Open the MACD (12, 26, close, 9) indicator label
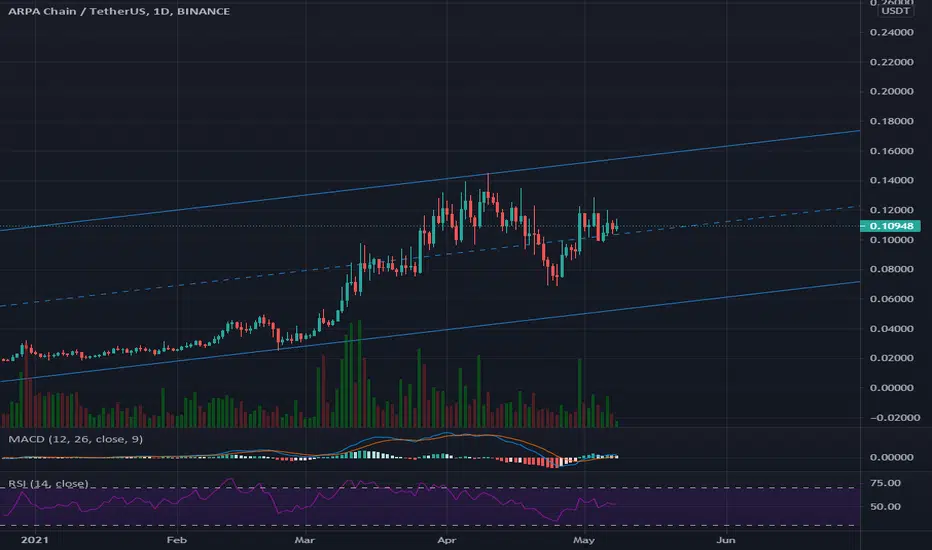Viewport: 932px width, 550px height. (x=75, y=439)
